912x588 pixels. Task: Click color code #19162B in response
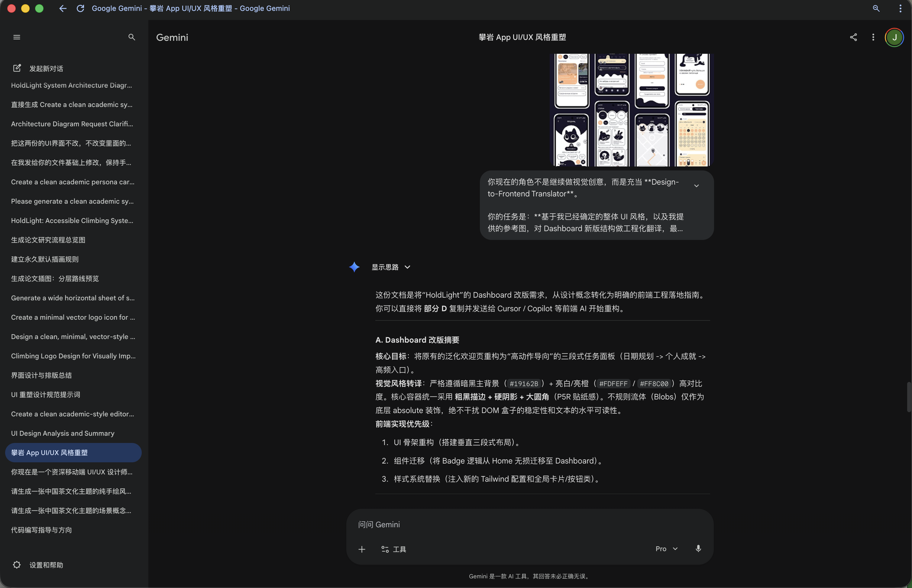pos(524,384)
